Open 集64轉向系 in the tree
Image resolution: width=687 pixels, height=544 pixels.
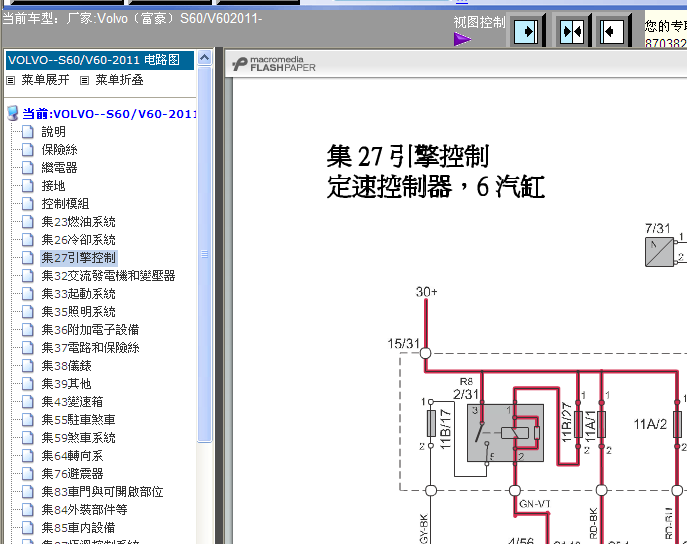click(72, 456)
